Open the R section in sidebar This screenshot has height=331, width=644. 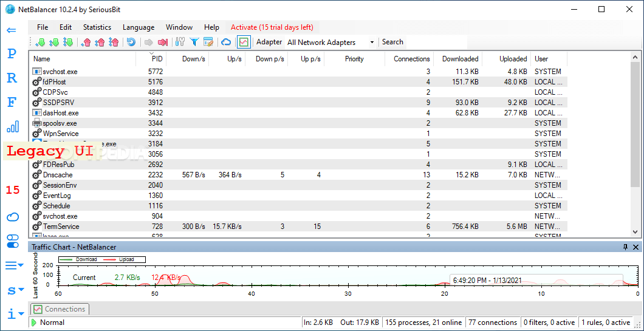coord(12,78)
